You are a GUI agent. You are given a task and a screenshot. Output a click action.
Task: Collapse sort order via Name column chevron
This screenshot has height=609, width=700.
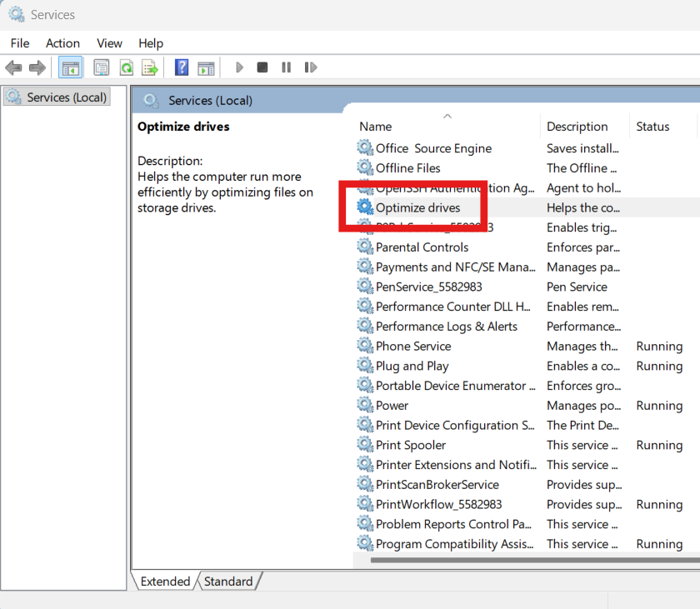(447, 117)
